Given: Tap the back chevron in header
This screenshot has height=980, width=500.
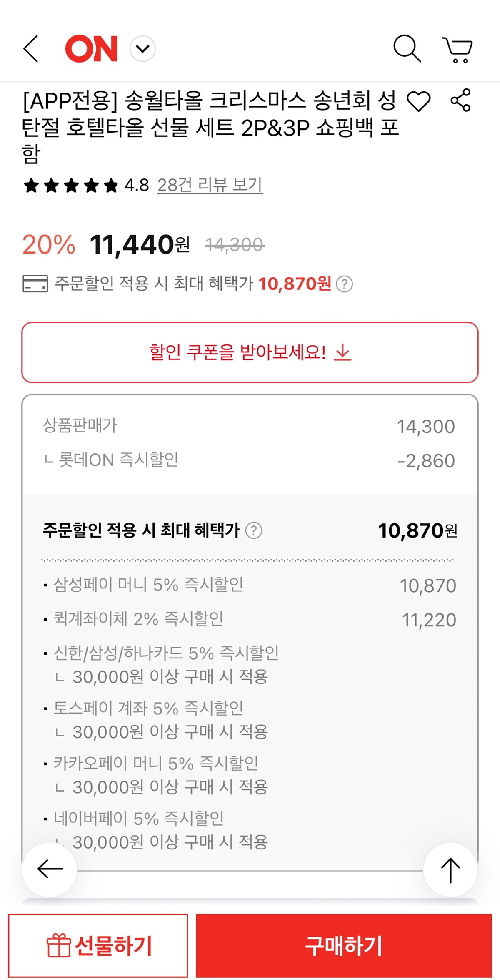Looking at the screenshot, I should (x=31, y=49).
